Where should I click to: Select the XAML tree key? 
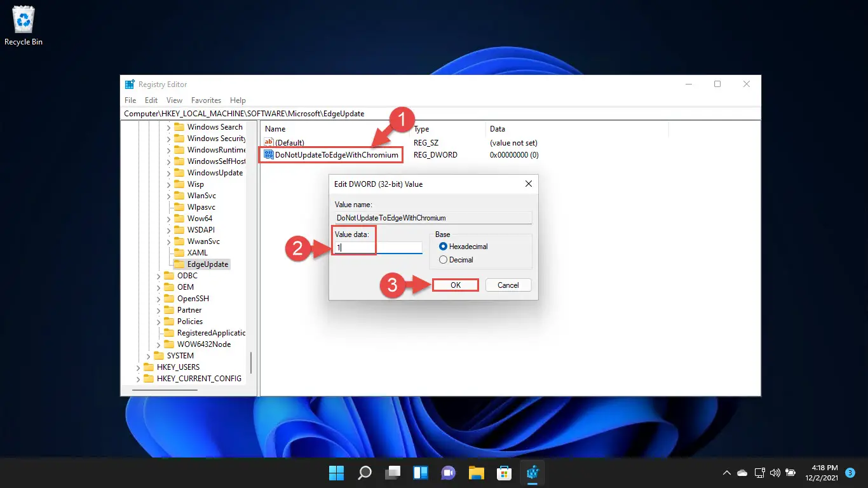pyautogui.click(x=198, y=253)
